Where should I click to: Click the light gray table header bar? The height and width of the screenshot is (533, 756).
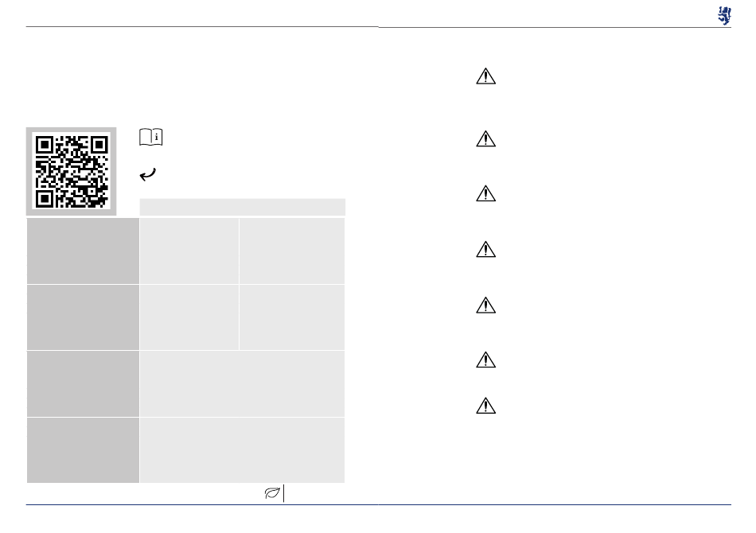coord(243,207)
